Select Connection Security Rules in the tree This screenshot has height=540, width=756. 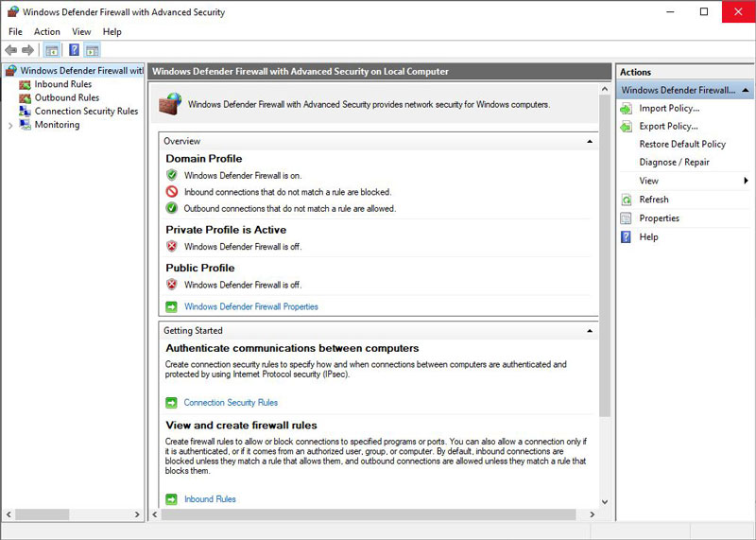(86, 112)
